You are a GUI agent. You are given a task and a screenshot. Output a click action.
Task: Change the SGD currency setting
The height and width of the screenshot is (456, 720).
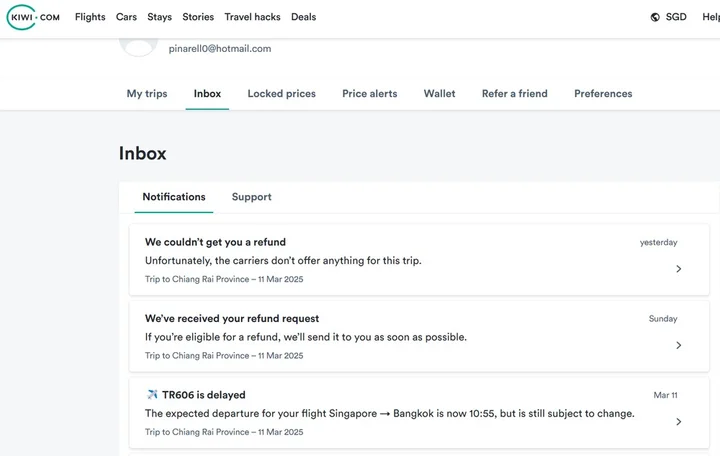coord(676,17)
